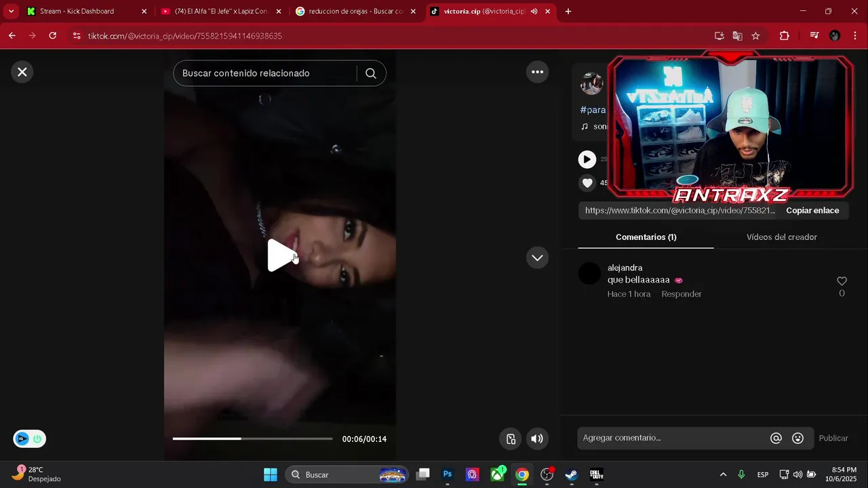868x488 pixels.
Task: Click the Publicar comment button
Action: (833, 439)
